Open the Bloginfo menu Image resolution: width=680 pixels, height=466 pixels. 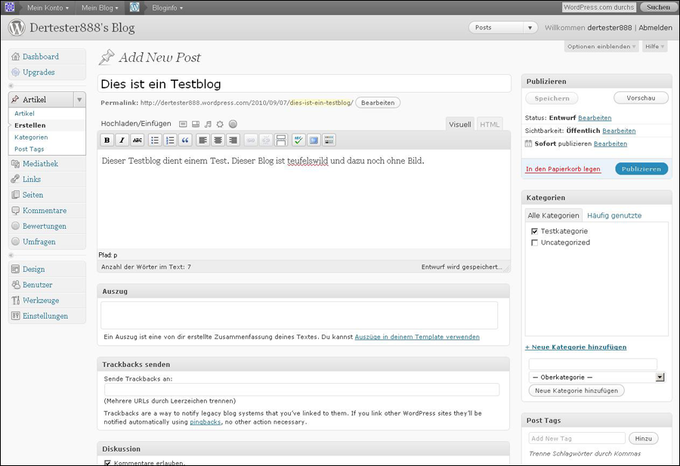click(x=167, y=7)
